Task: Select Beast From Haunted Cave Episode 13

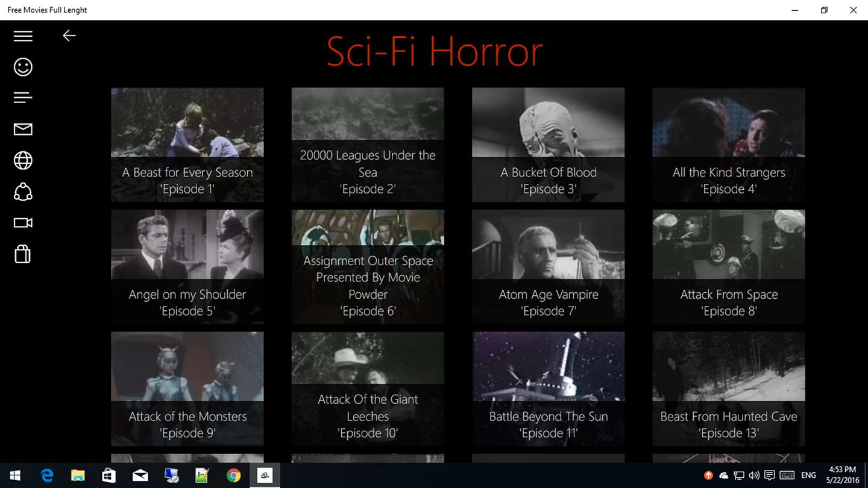Action: [729, 389]
